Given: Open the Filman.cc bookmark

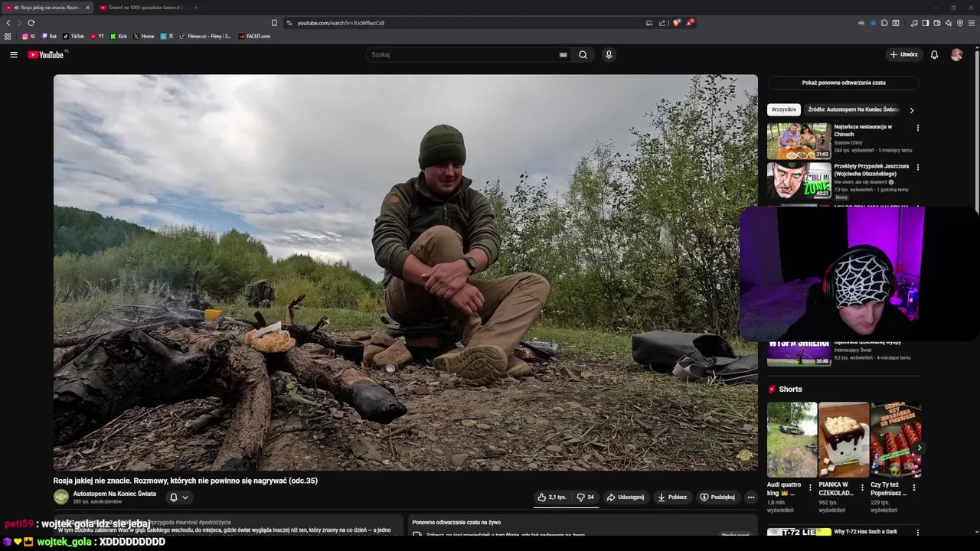Looking at the screenshot, I should [x=205, y=36].
